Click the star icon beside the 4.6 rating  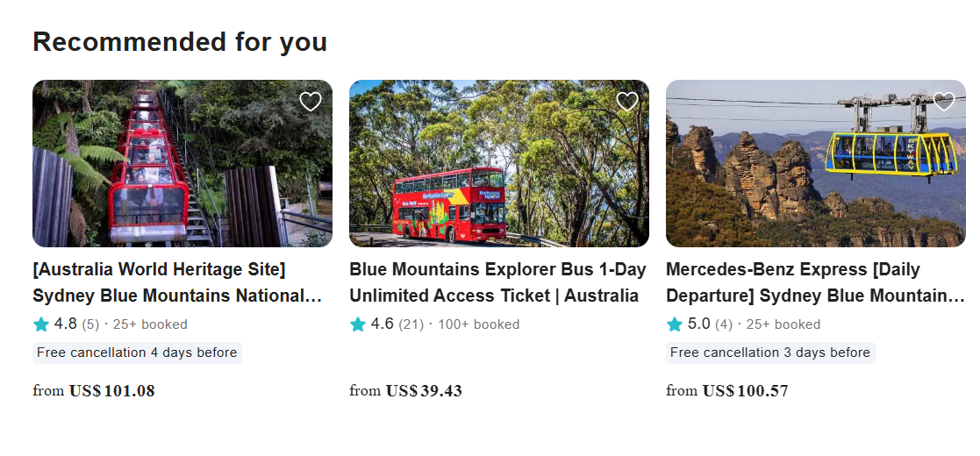(x=358, y=324)
